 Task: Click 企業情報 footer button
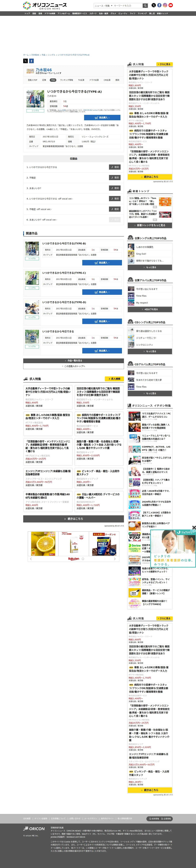click(166, 819)
